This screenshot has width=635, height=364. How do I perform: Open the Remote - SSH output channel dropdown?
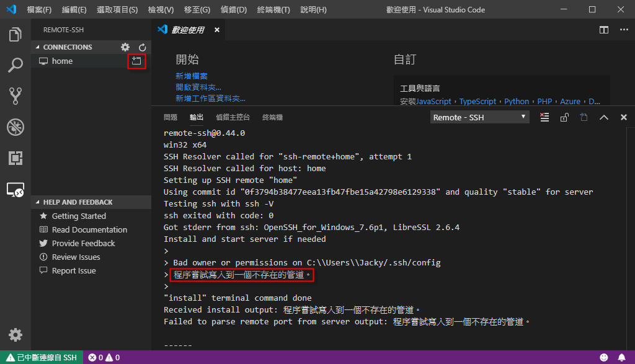[479, 117]
